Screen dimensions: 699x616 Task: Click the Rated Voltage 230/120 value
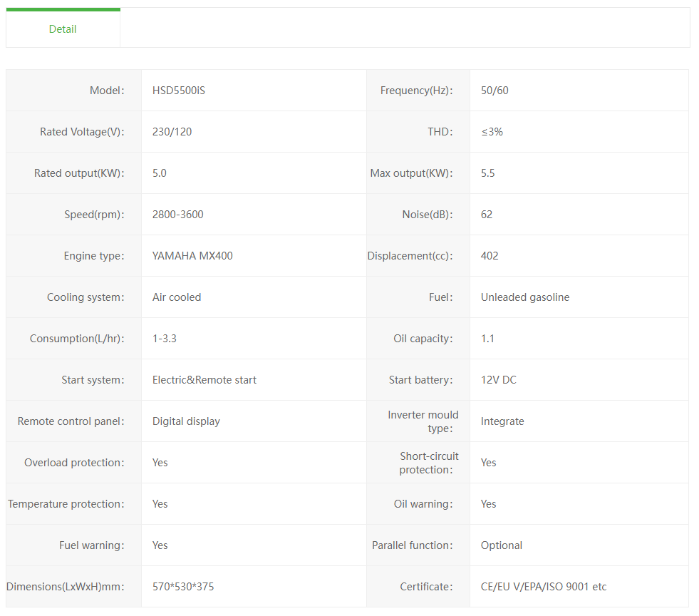(172, 132)
